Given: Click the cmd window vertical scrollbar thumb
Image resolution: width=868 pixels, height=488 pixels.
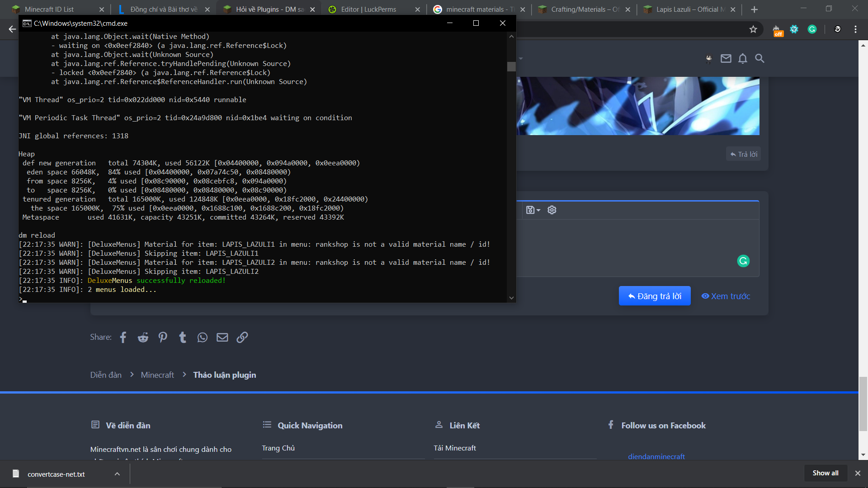Looking at the screenshot, I should [511, 66].
